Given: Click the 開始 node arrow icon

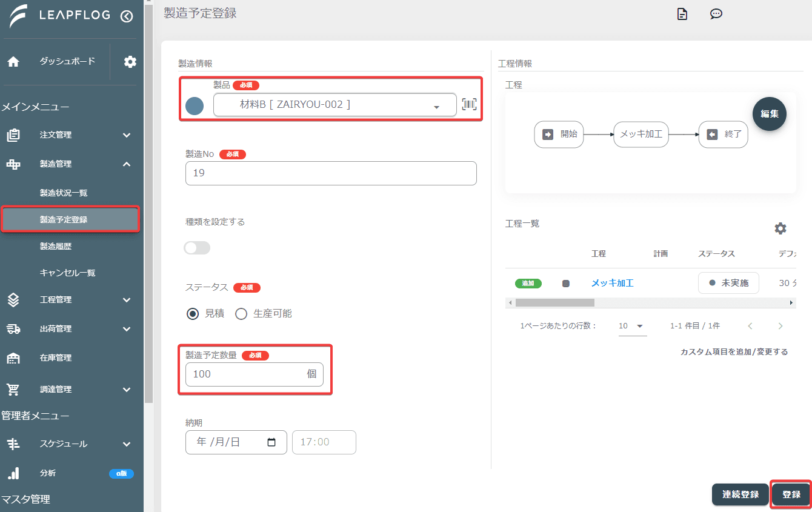Looking at the screenshot, I should [x=548, y=135].
